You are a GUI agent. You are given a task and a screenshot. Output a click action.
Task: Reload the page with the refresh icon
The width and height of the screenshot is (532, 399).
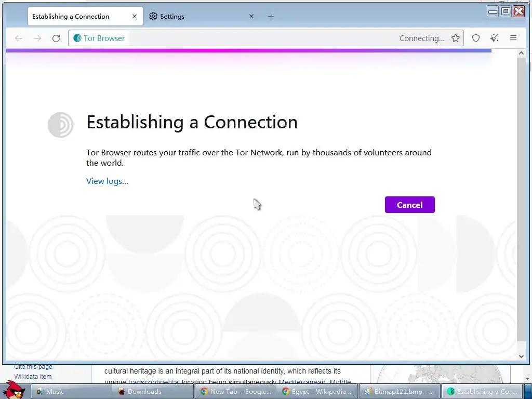tap(56, 38)
